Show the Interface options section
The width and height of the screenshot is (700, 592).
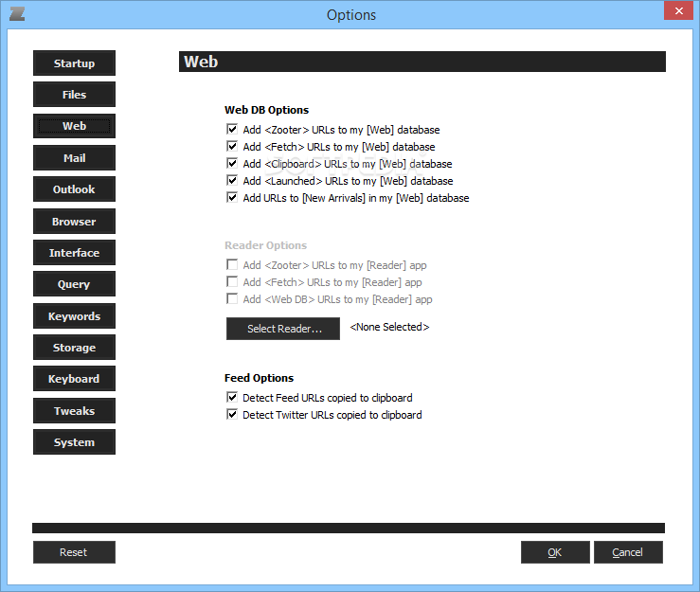point(74,253)
